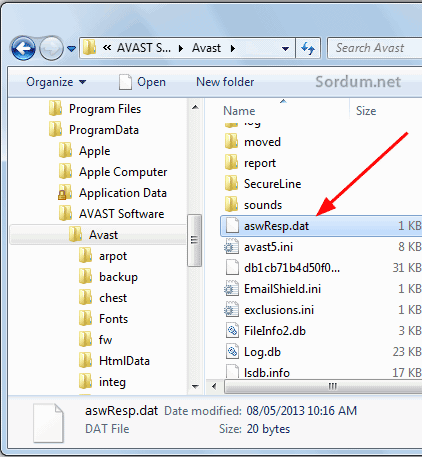
Task: Show hidden path via double chevron
Action: pos(107,48)
